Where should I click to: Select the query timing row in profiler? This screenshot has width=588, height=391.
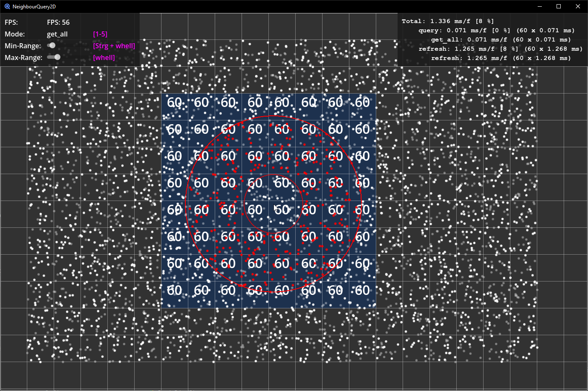pyautogui.click(x=496, y=30)
